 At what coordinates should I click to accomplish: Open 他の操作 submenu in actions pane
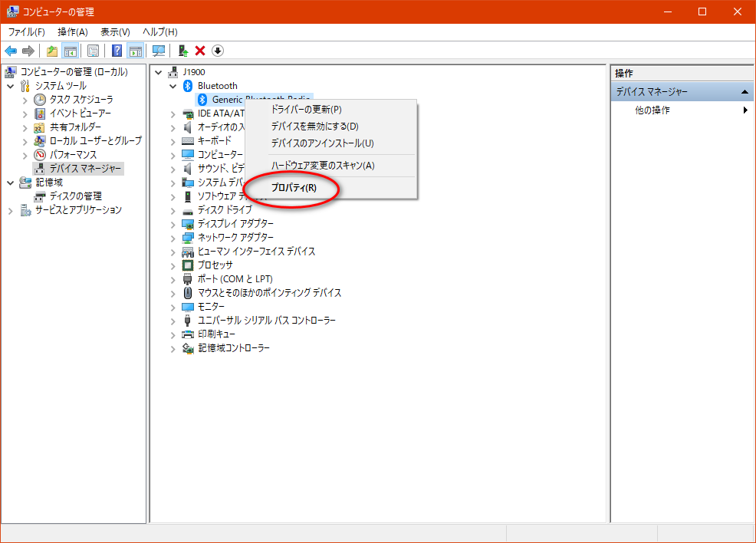[652, 110]
